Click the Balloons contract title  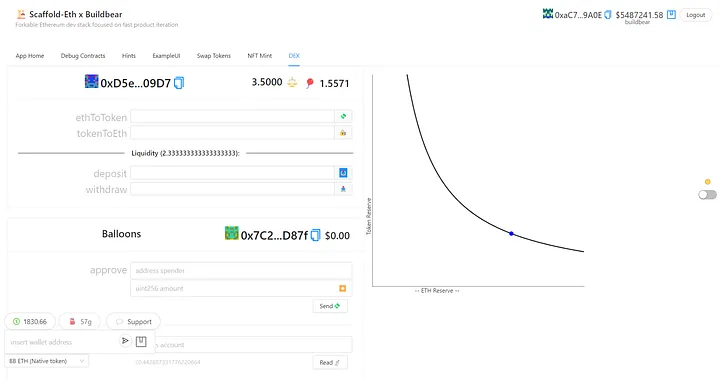coord(121,234)
